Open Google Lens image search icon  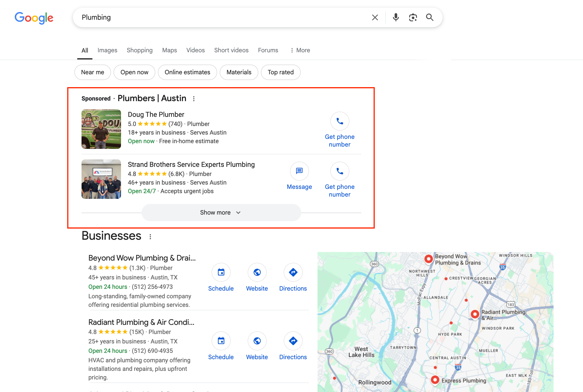(x=413, y=18)
